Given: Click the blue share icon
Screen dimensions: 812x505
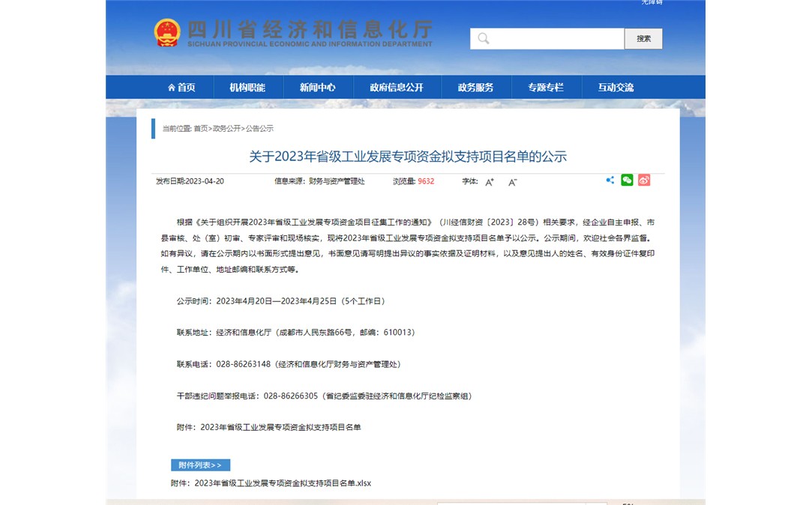Looking at the screenshot, I should [x=610, y=180].
